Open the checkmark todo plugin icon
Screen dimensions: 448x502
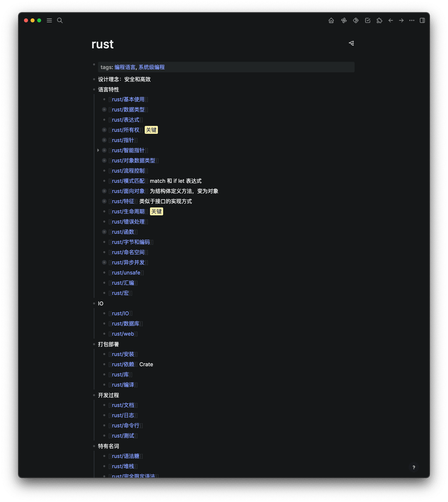pos(368,20)
